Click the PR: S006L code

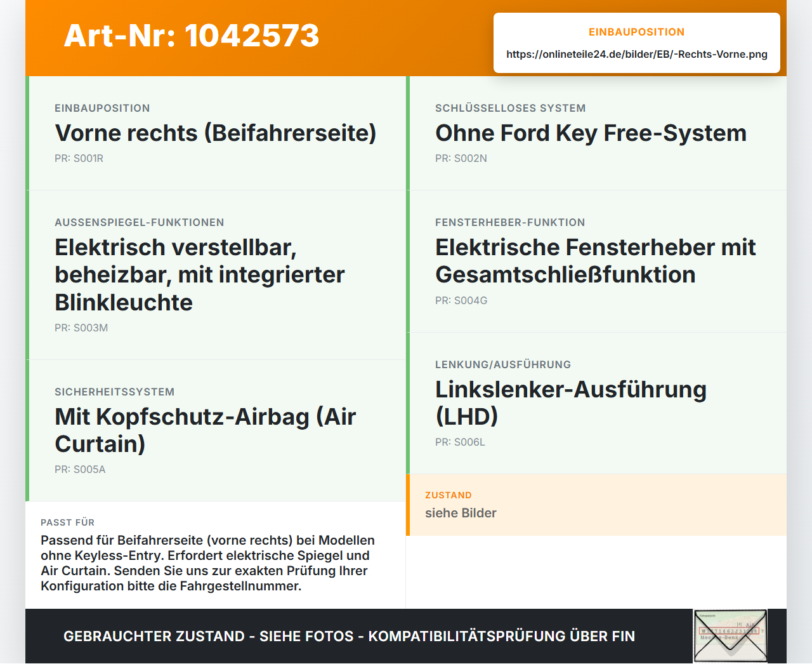click(460, 442)
